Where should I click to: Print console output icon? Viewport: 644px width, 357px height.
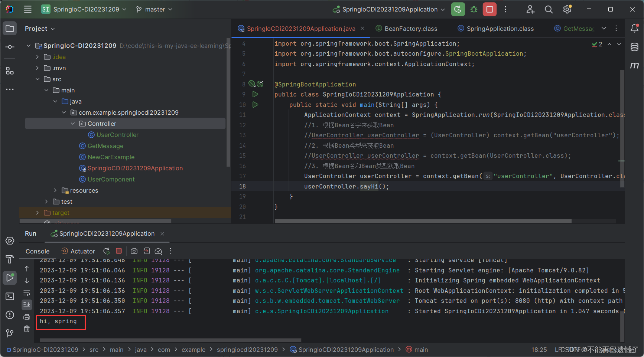[x=27, y=317]
